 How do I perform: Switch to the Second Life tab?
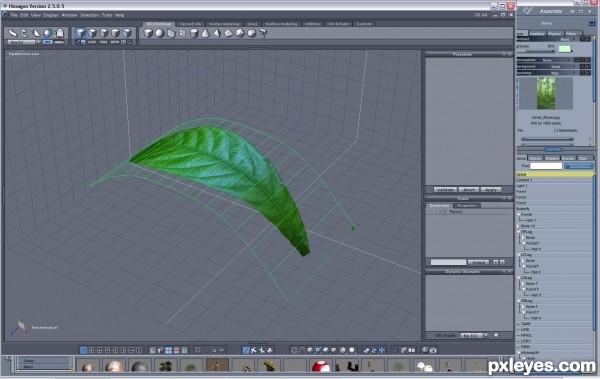point(190,24)
